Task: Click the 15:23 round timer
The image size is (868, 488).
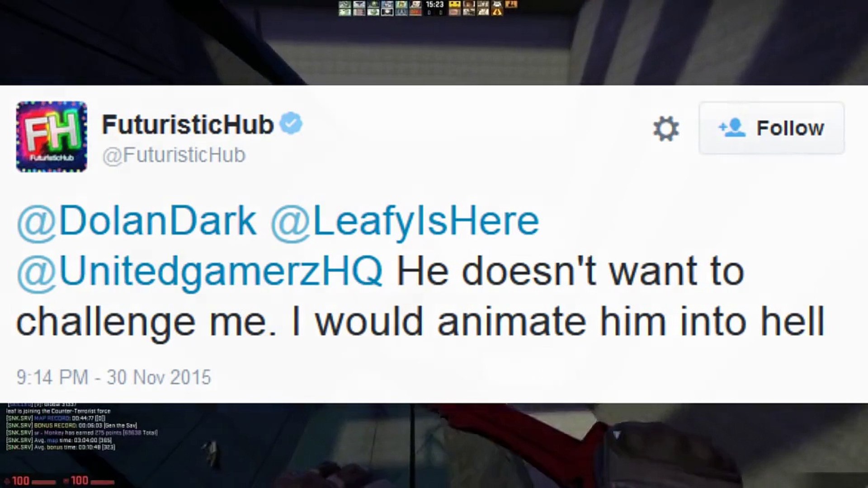Action: [x=434, y=4]
